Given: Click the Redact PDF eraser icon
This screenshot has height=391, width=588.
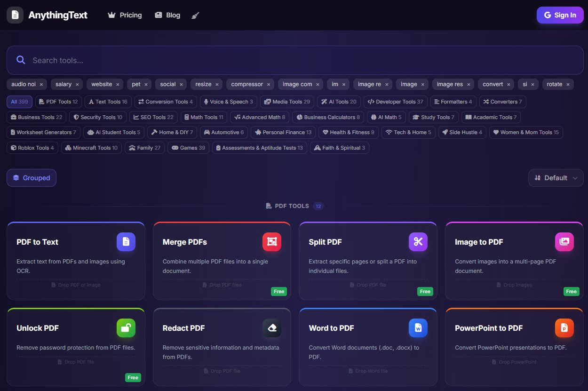Looking at the screenshot, I should point(271,328).
